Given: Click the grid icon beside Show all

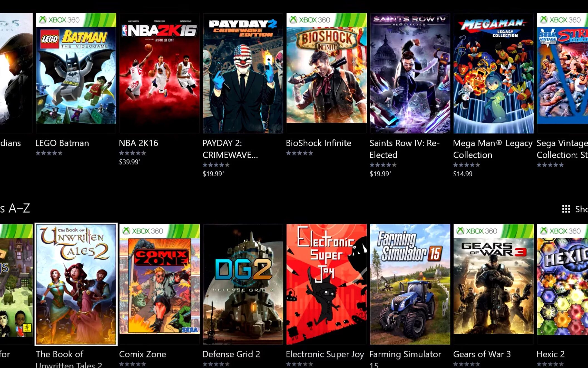Looking at the screenshot, I should click(x=566, y=209).
